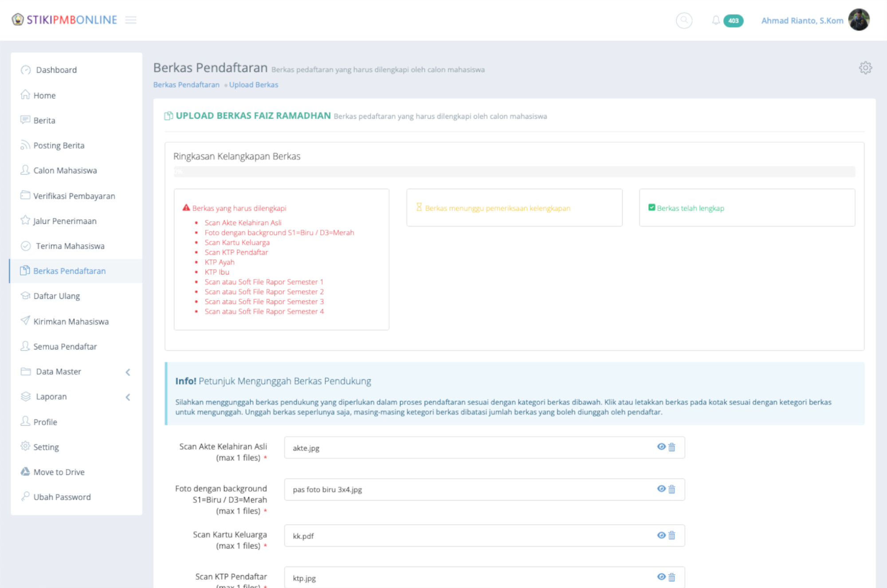Open Upload Berkas breadcrumb link
This screenshot has height=588, width=887.
253,84
